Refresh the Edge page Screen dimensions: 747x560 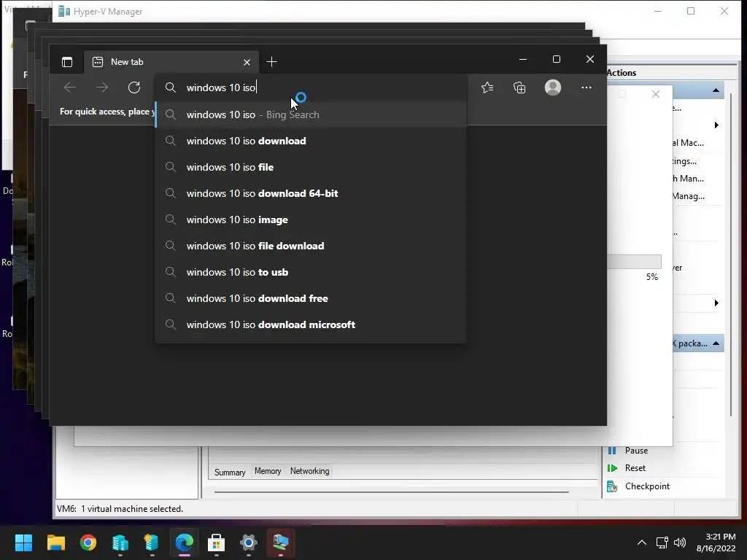coord(134,87)
